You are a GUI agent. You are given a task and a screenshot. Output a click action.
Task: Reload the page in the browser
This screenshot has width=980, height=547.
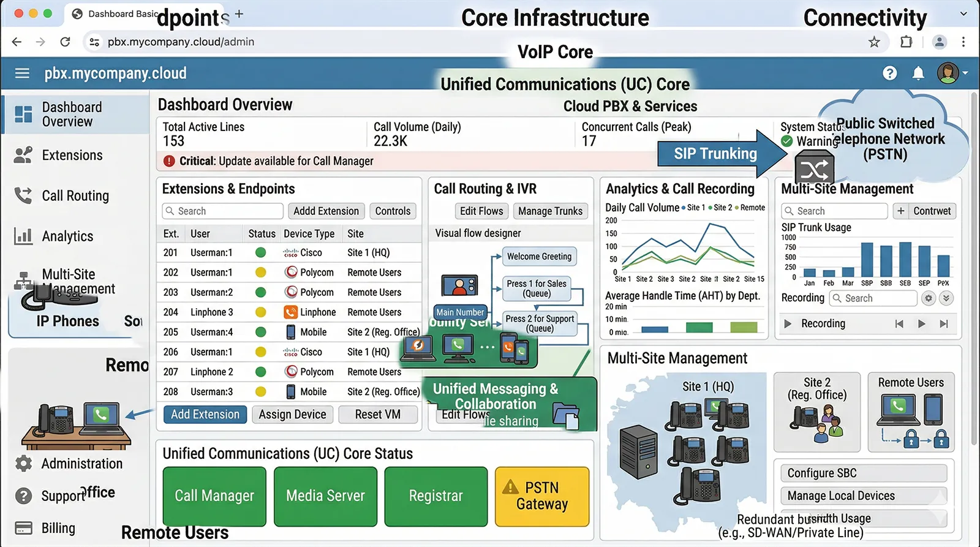65,42
